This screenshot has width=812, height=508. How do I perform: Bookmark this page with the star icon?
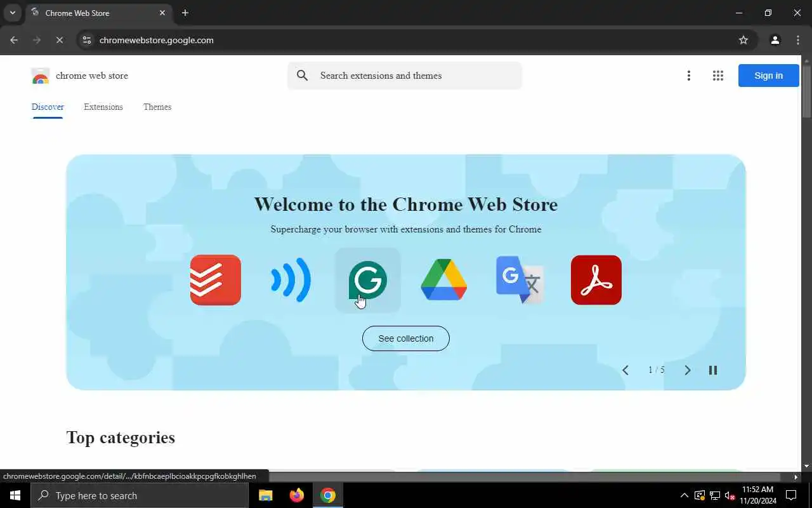pyautogui.click(x=743, y=40)
